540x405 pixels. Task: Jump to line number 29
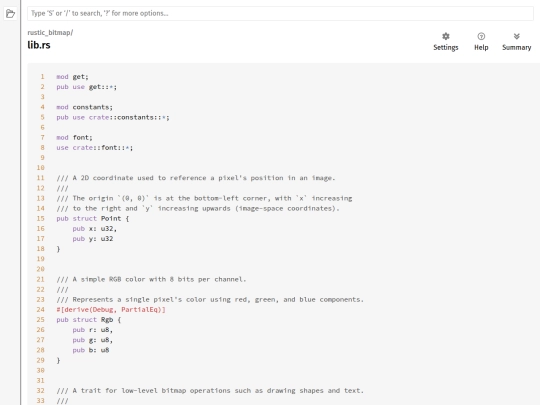coord(41,361)
